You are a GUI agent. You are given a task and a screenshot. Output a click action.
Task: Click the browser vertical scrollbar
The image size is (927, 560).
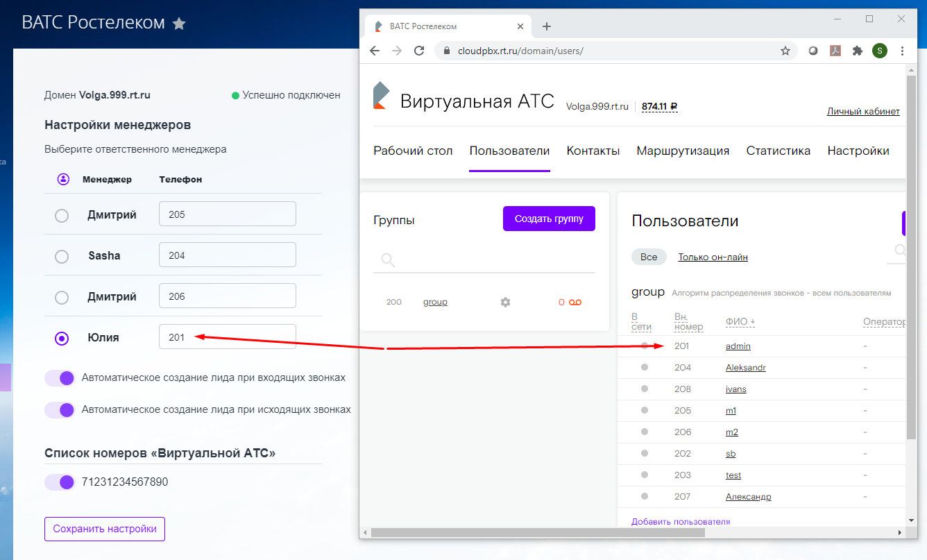[911, 257]
